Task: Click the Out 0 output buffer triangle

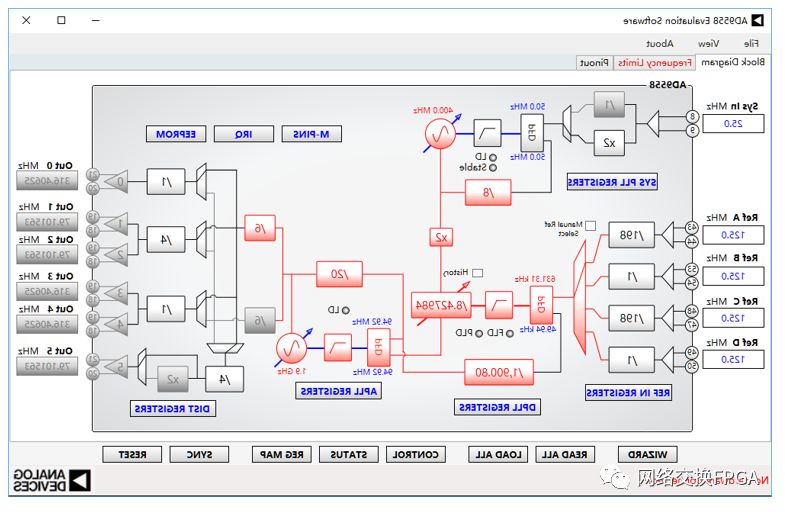Action: pyautogui.click(x=116, y=181)
